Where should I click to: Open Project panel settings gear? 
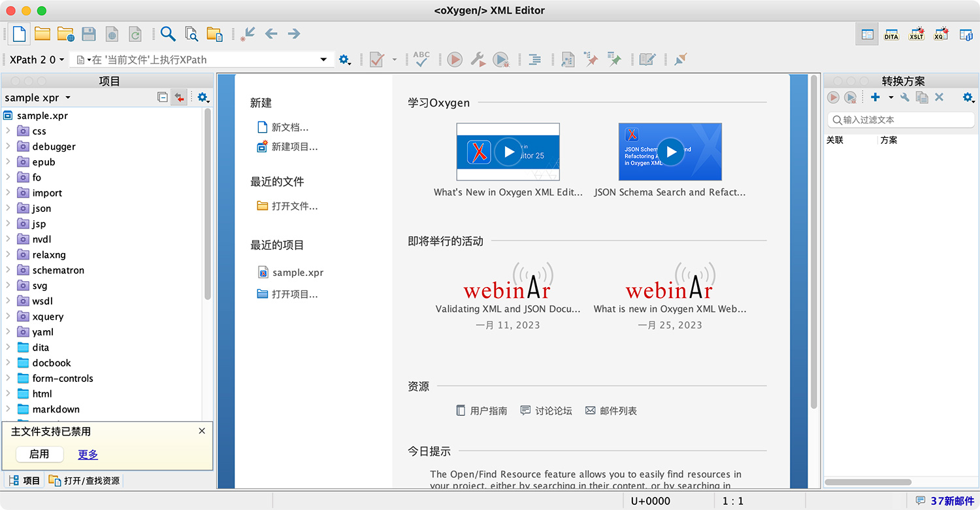pos(203,97)
